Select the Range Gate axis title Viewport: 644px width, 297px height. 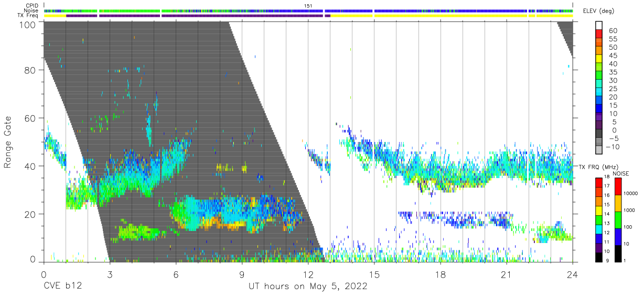click(x=8, y=142)
